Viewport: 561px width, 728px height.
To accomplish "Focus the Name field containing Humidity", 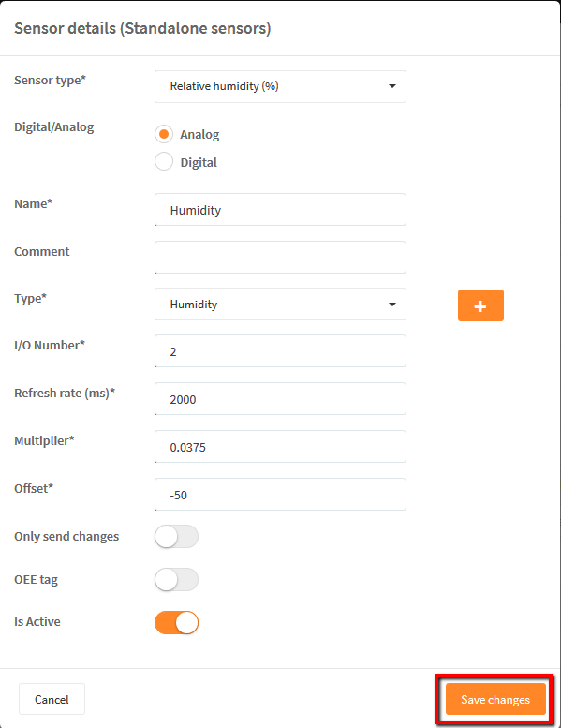I will (280, 210).
